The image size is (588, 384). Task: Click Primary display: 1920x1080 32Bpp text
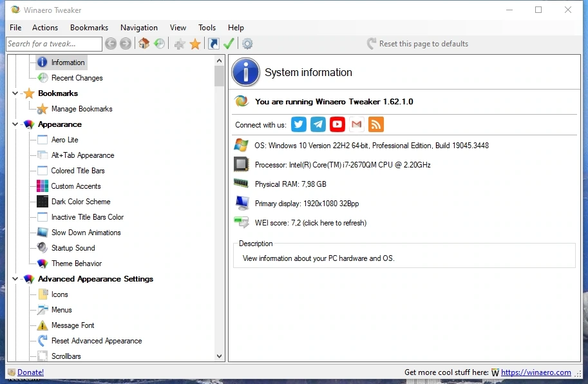coord(307,203)
